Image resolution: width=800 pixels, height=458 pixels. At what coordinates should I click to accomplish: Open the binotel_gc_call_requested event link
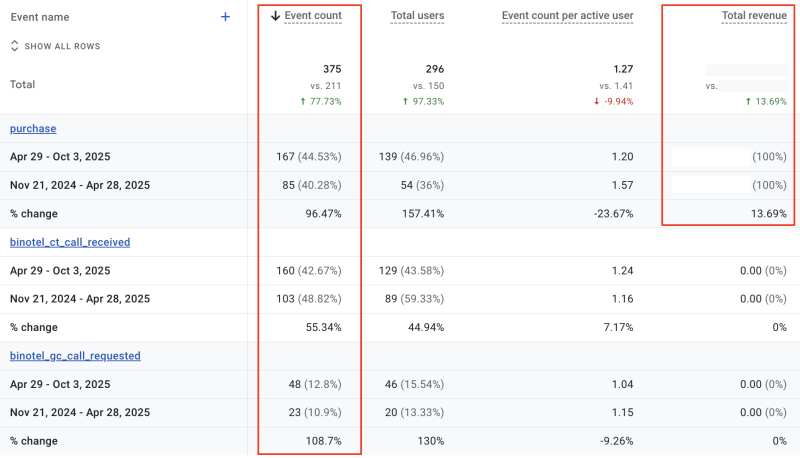click(x=75, y=356)
